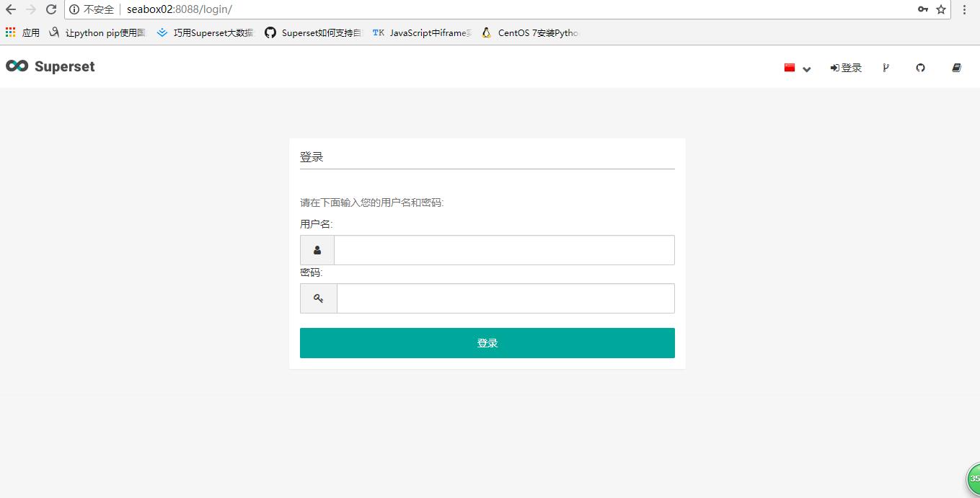This screenshot has height=498, width=980.
Task: Open bookmark "巧用Superset大数据"
Action: pos(206,32)
